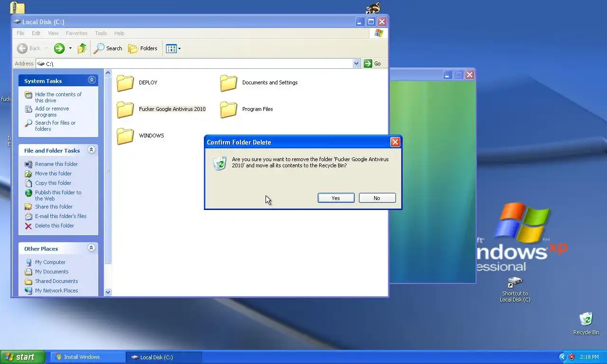Click the side pane scroll up arrow
Screen dimensions: 607x364
click(108, 73)
